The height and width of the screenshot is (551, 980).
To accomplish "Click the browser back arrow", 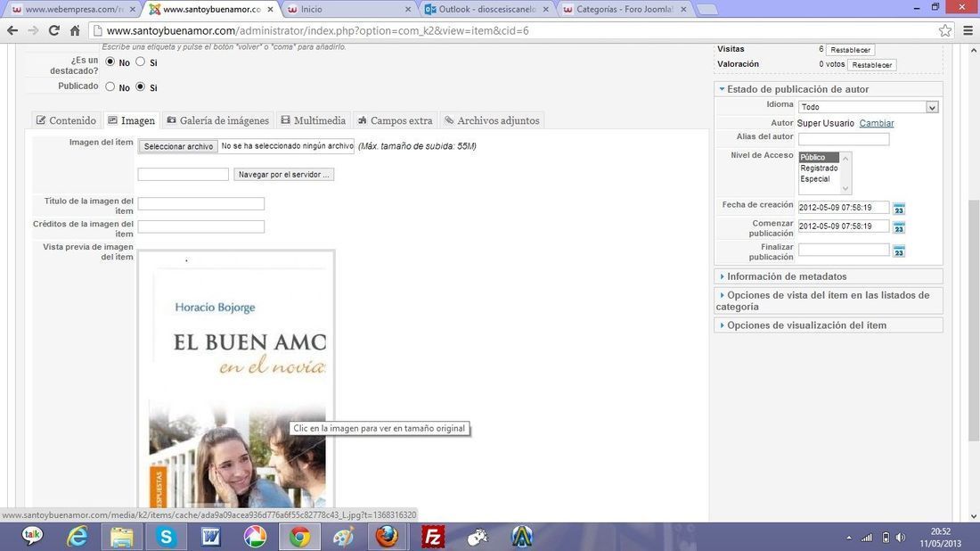I will (12, 30).
